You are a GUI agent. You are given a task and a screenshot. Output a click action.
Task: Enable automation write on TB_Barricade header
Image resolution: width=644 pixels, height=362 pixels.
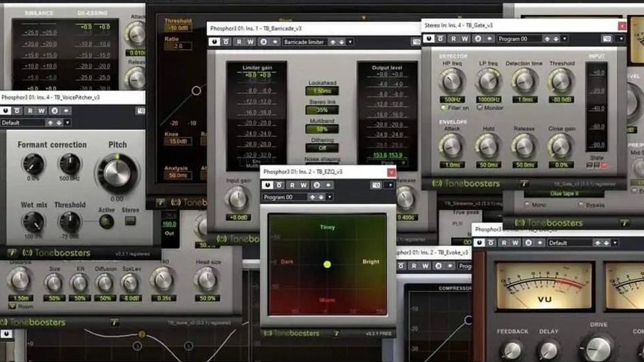[252, 41]
